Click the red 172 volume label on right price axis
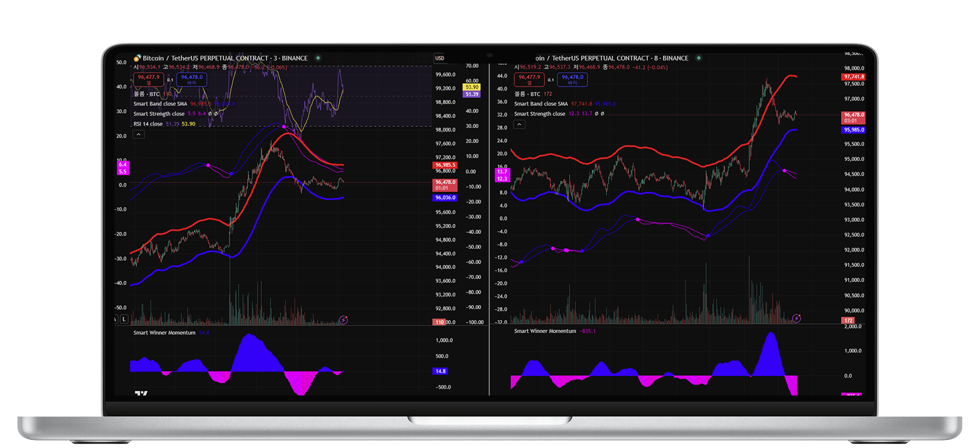The image size is (980, 448). point(848,321)
